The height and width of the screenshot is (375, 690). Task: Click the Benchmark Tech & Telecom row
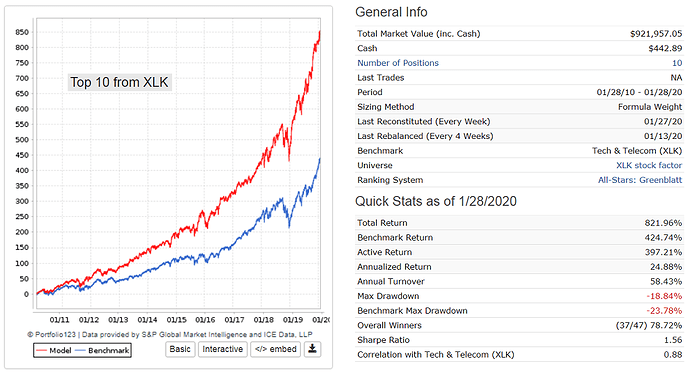click(519, 151)
